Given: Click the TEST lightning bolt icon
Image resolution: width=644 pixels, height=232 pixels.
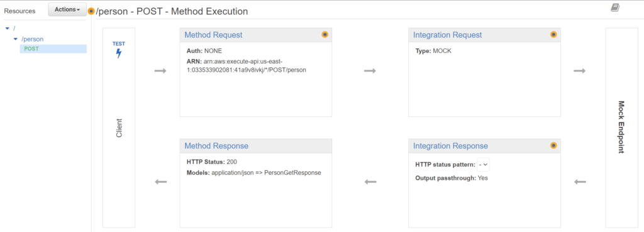Looking at the screenshot, I should coord(119,53).
